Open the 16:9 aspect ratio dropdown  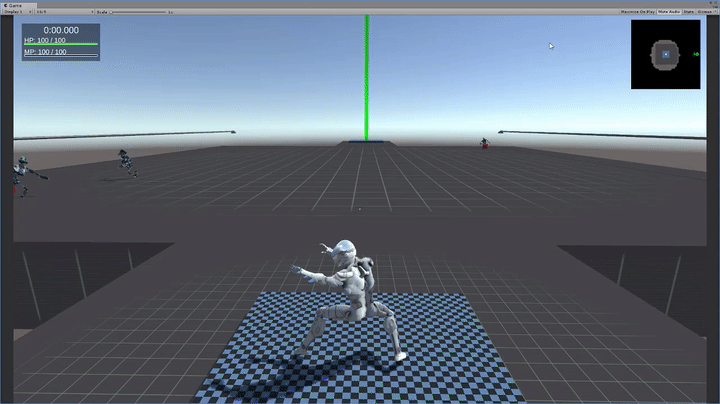64,11
